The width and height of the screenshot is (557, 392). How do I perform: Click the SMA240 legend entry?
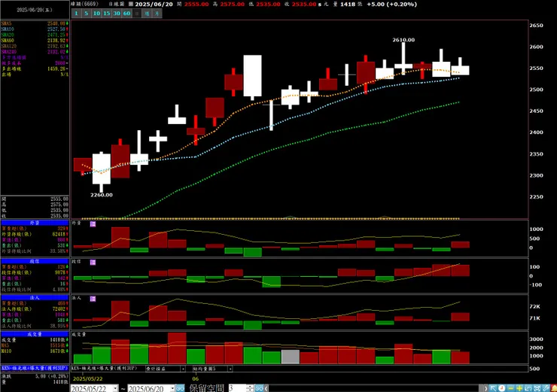click(35, 52)
